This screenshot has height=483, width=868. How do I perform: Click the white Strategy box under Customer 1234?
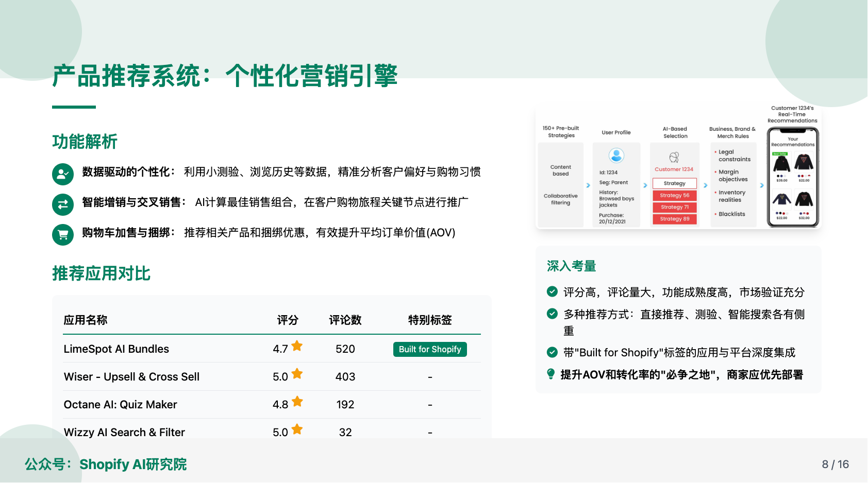[675, 183]
